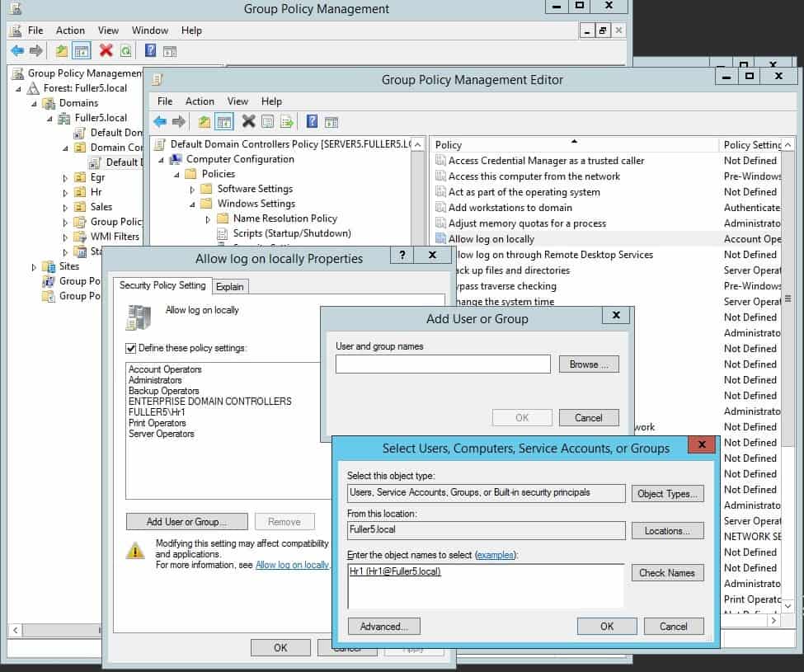
Task: Click Locations button
Action: [667, 531]
